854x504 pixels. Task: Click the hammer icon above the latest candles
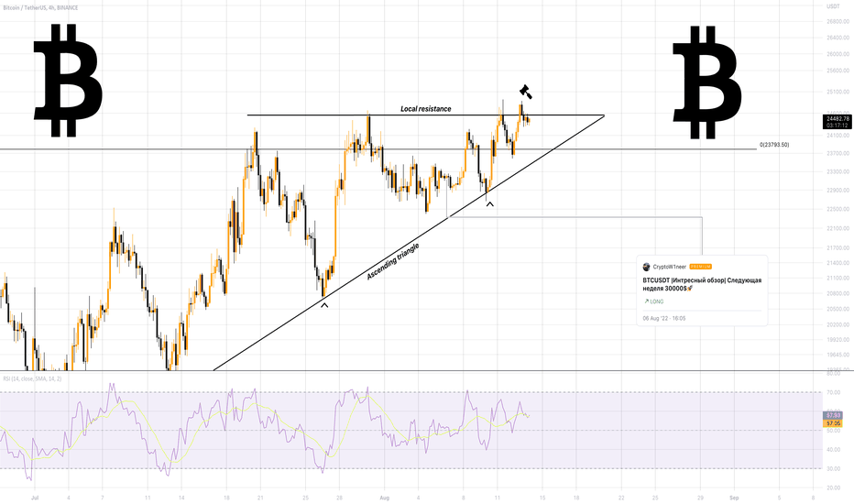click(526, 92)
